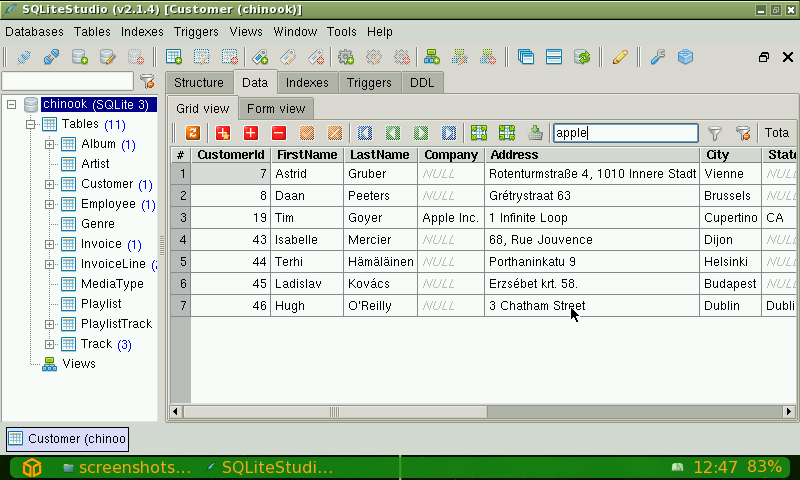Go to previous data page
Screen dimensions: 800x480
pos(393,133)
